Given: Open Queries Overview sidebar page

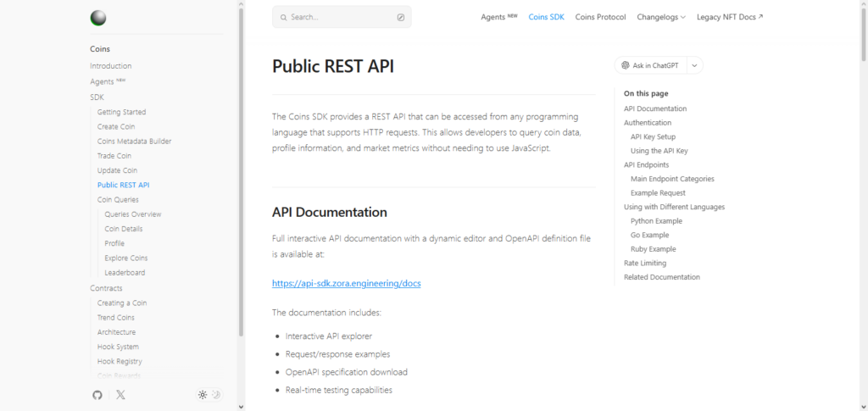Looking at the screenshot, I should click(133, 214).
